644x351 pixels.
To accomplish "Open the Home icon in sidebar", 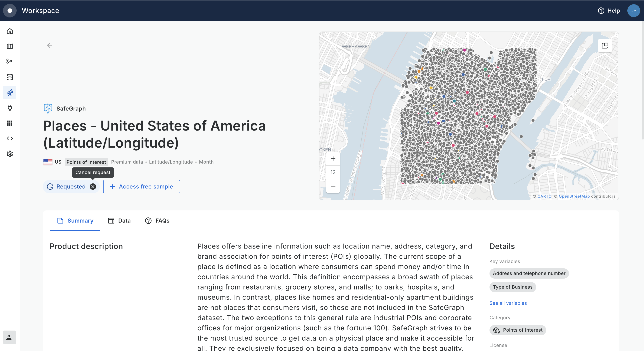I will point(10,31).
